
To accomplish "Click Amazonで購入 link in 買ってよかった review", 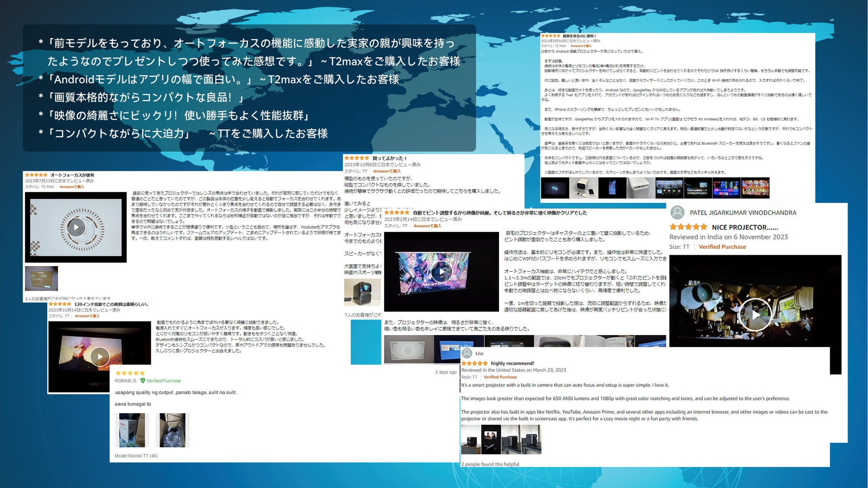I will tap(386, 171).
